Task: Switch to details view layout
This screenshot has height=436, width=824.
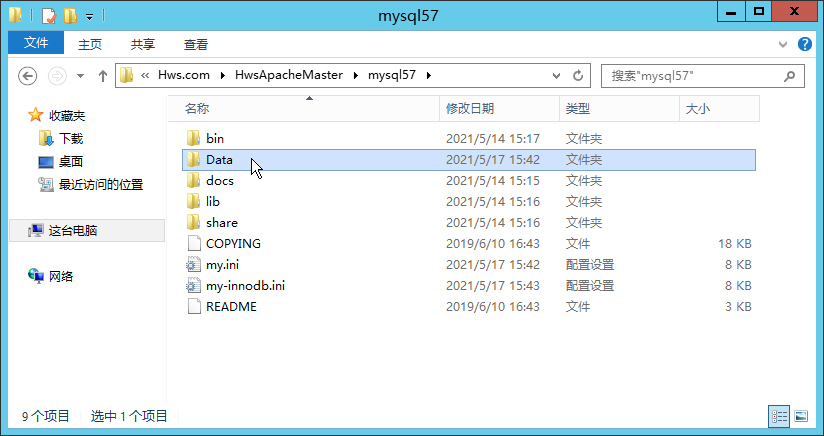Action: (779, 416)
